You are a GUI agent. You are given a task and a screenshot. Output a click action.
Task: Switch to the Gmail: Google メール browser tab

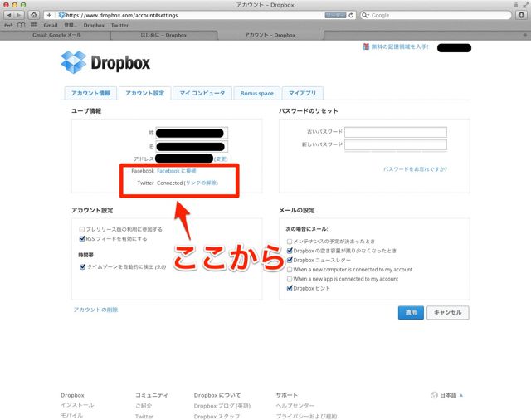coord(56,35)
